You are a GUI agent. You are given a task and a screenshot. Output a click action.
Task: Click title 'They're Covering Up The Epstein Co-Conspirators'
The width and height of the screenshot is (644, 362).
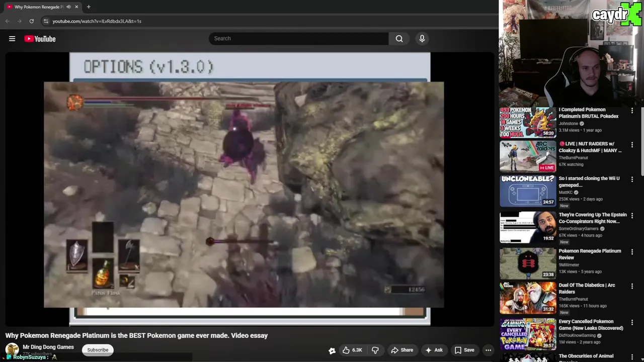(x=593, y=218)
